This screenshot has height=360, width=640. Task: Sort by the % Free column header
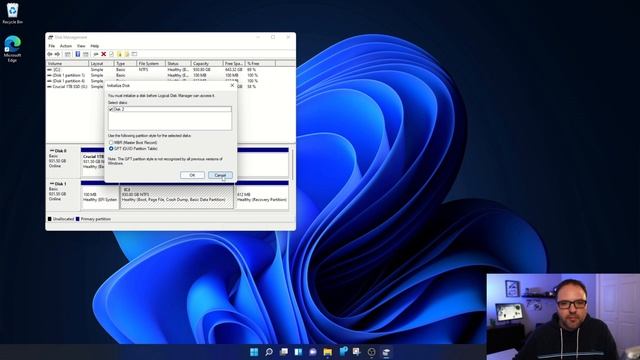(260, 64)
